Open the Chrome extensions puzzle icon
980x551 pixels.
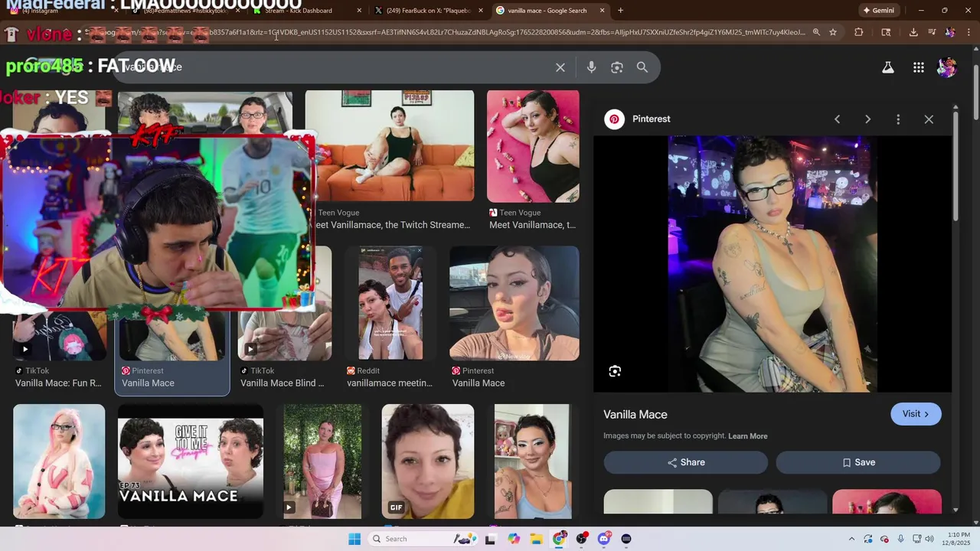point(858,32)
